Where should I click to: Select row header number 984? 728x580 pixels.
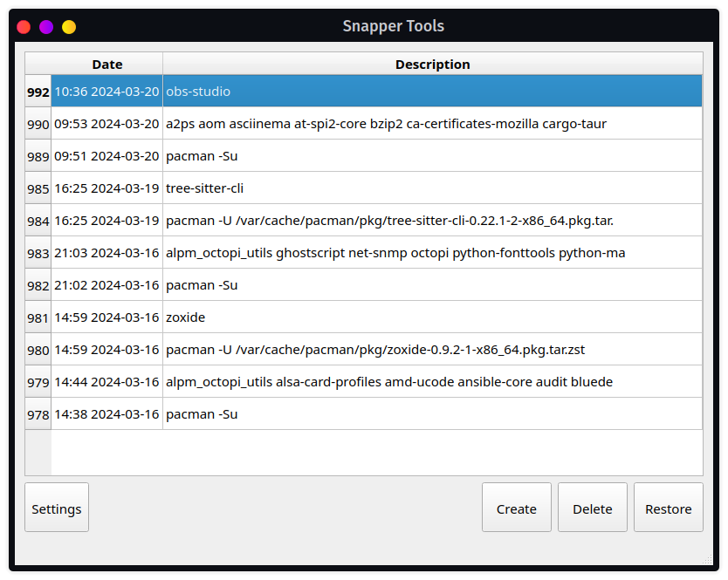tap(38, 221)
